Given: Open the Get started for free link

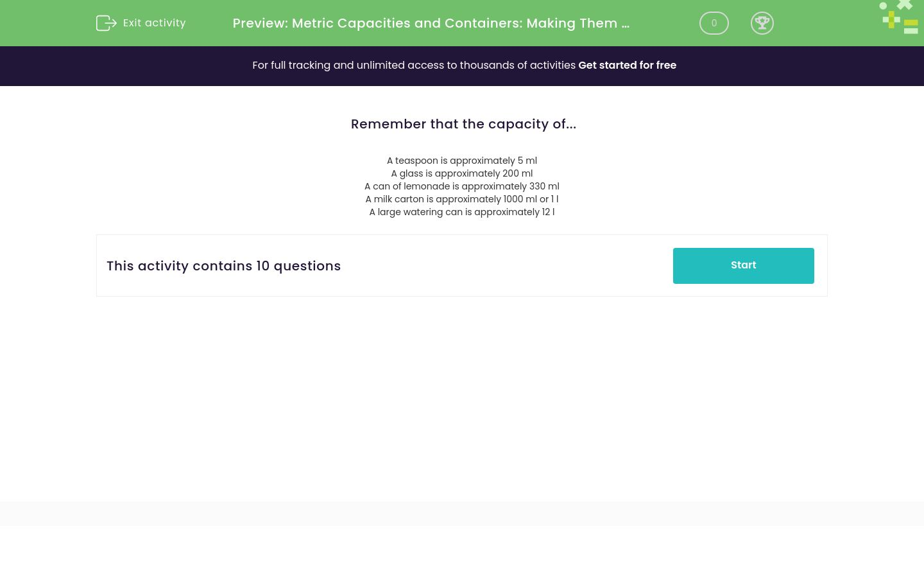Looking at the screenshot, I should [x=627, y=65].
